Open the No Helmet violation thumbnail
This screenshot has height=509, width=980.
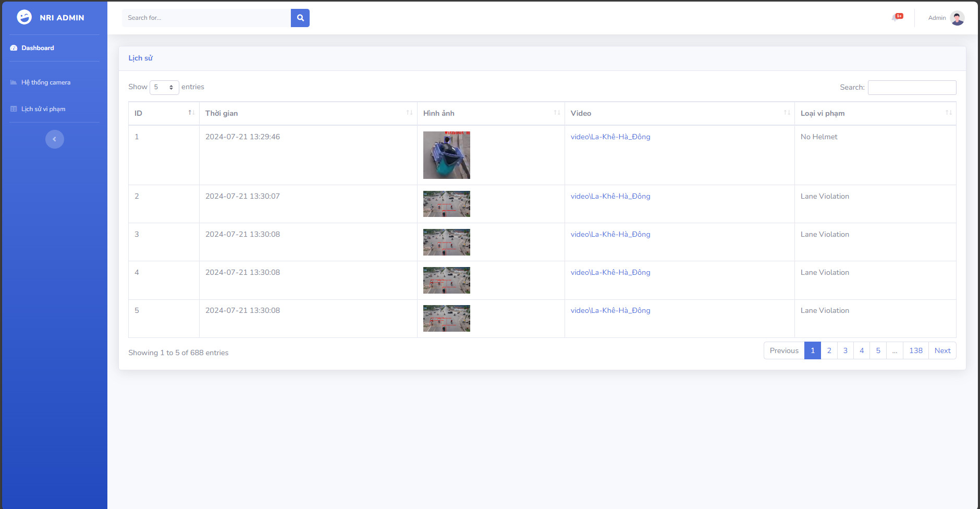point(447,155)
